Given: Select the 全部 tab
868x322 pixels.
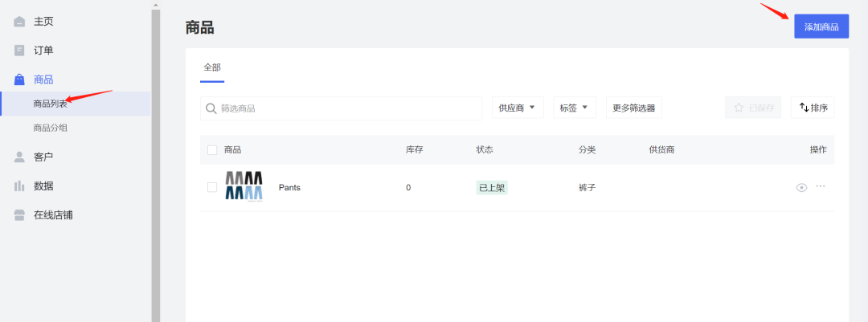Looking at the screenshot, I should [212, 67].
